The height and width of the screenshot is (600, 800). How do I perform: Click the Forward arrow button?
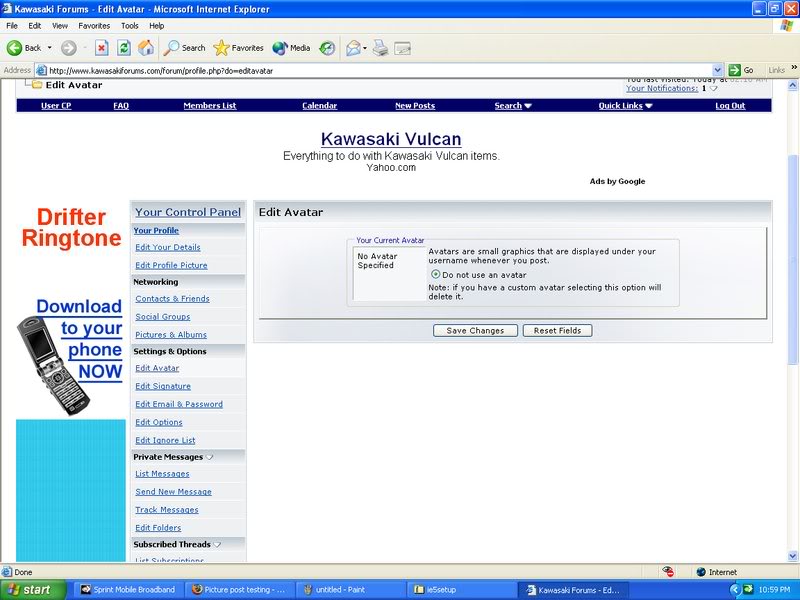click(x=68, y=48)
